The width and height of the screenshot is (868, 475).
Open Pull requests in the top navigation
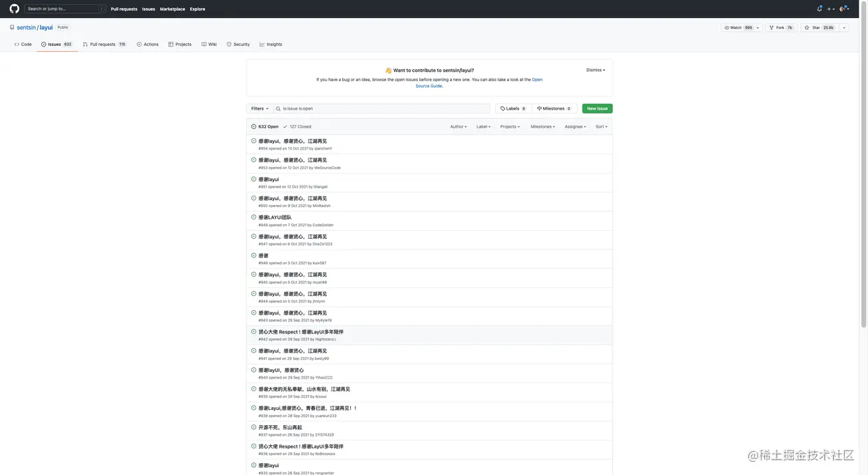coord(124,9)
